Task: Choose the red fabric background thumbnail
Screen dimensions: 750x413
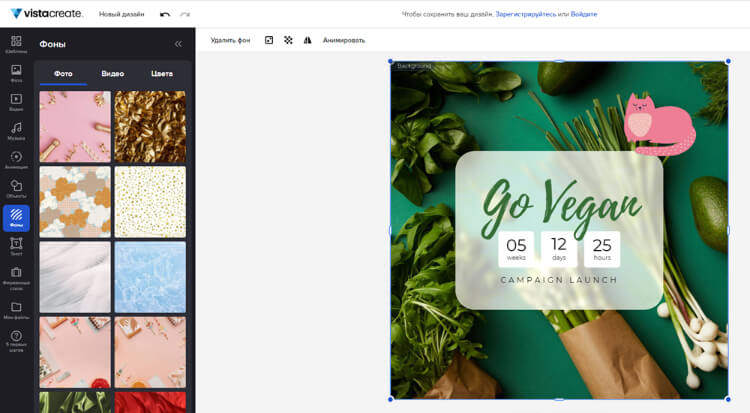Action: (x=150, y=402)
